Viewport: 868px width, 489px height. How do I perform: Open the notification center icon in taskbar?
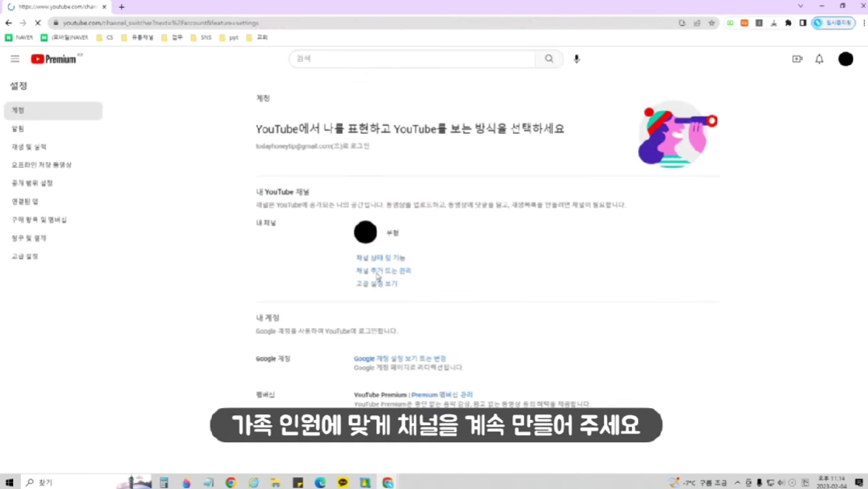pos(859,482)
